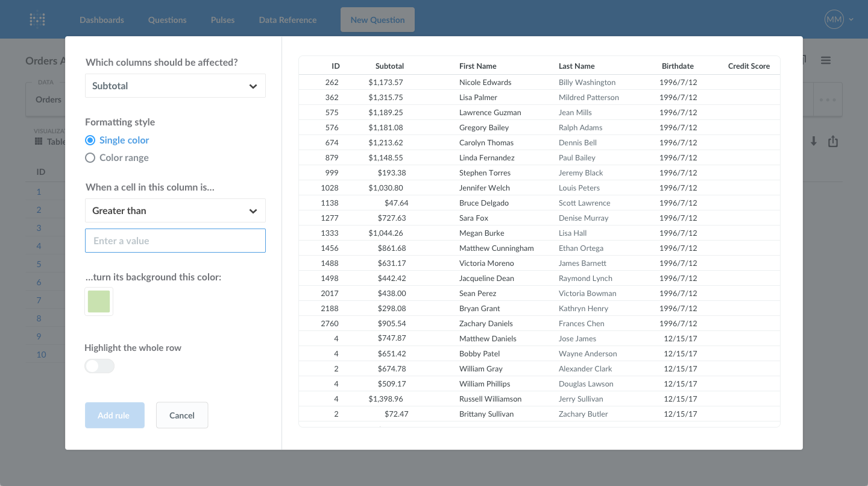
Task: Click ID link 1 in background table
Action: click(x=39, y=192)
